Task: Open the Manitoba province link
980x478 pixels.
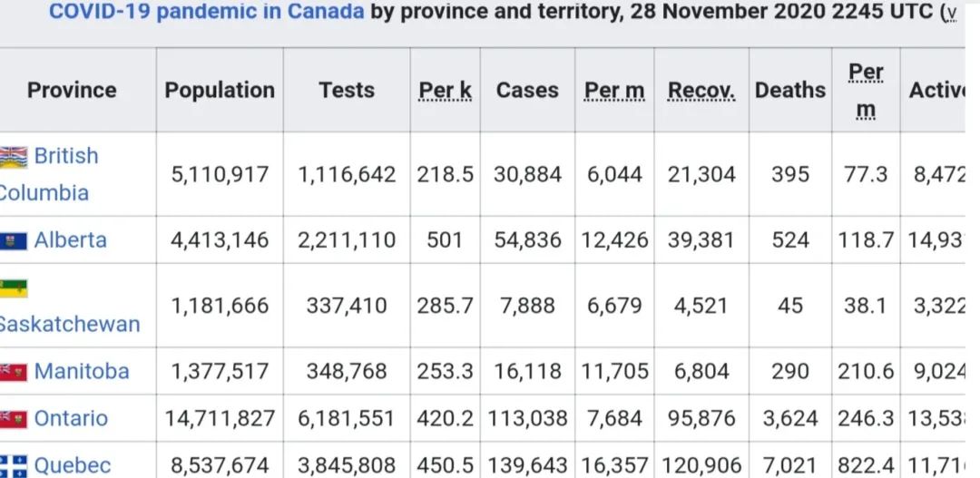Action: 82,371
